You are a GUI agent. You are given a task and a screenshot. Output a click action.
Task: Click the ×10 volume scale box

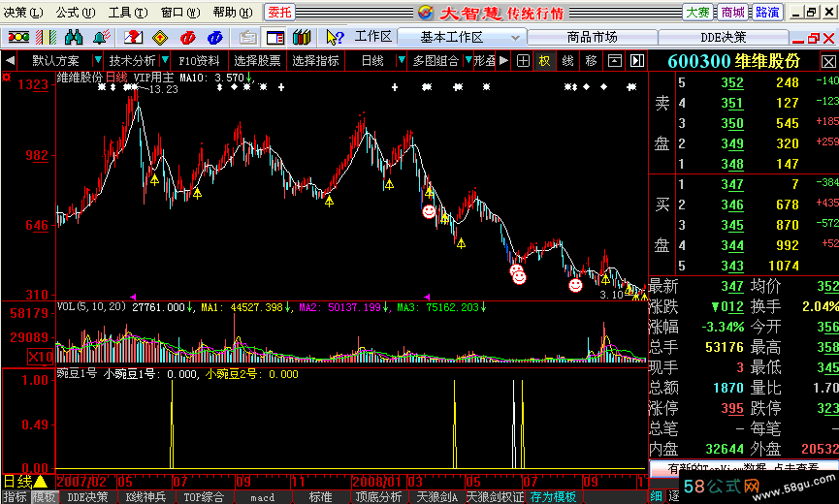coord(40,357)
